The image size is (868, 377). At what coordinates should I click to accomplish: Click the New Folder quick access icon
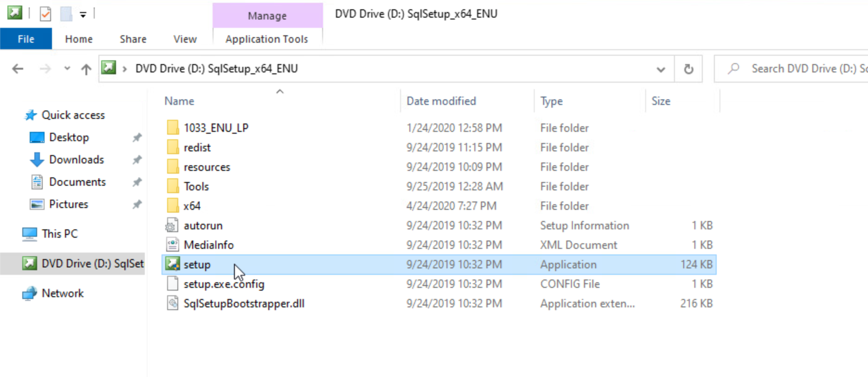tap(66, 14)
